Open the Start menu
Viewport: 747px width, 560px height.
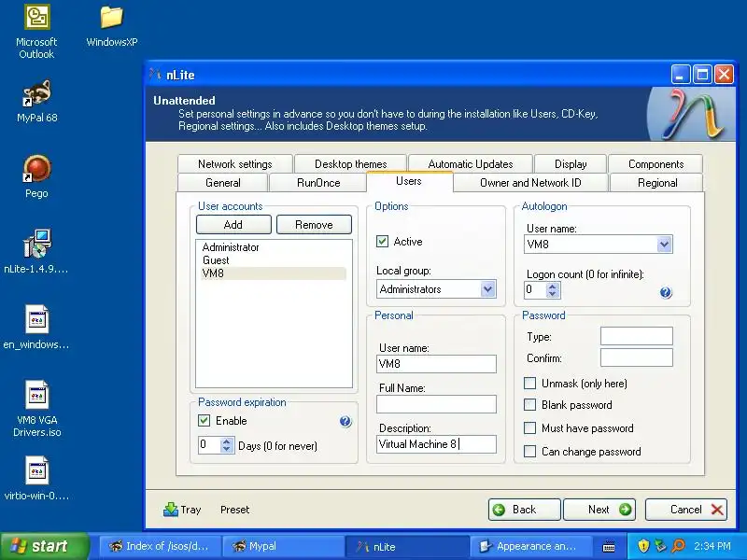point(44,546)
